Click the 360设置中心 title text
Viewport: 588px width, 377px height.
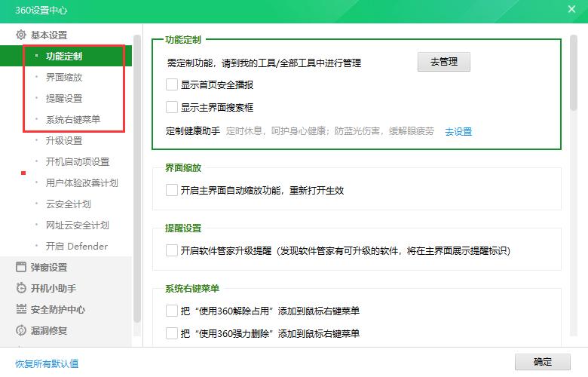pyautogui.click(x=41, y=10)
